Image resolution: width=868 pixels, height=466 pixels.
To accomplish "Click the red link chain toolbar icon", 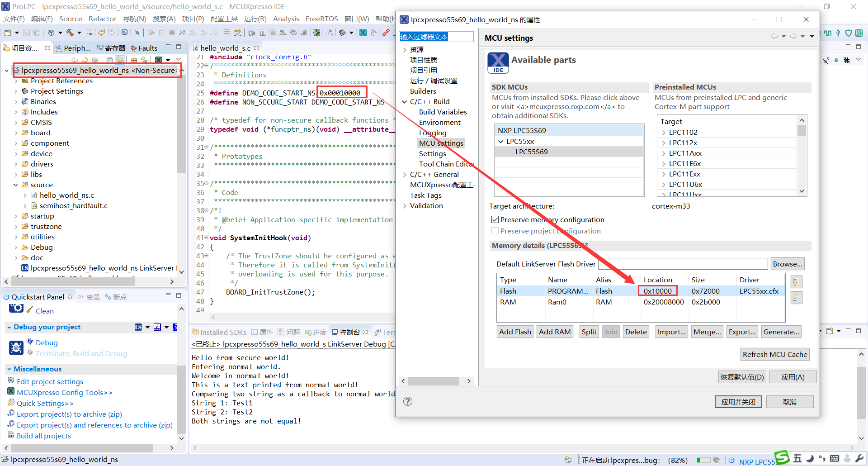I will tap(386, 33).
